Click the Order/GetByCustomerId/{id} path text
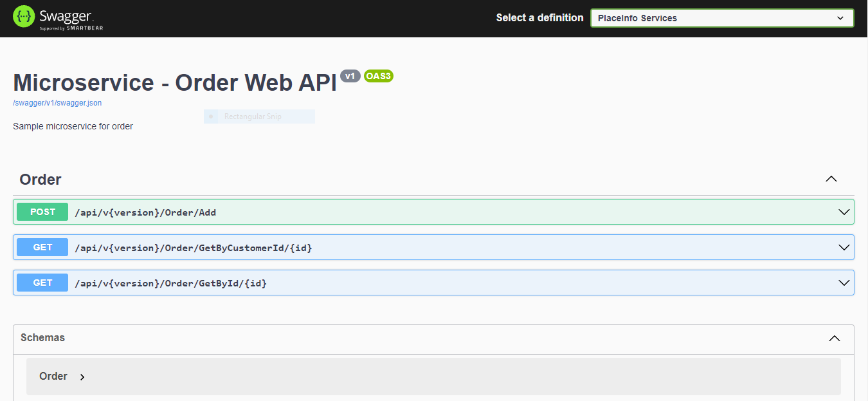The width and height of the screenshot is (868, 401). [194, 248]
